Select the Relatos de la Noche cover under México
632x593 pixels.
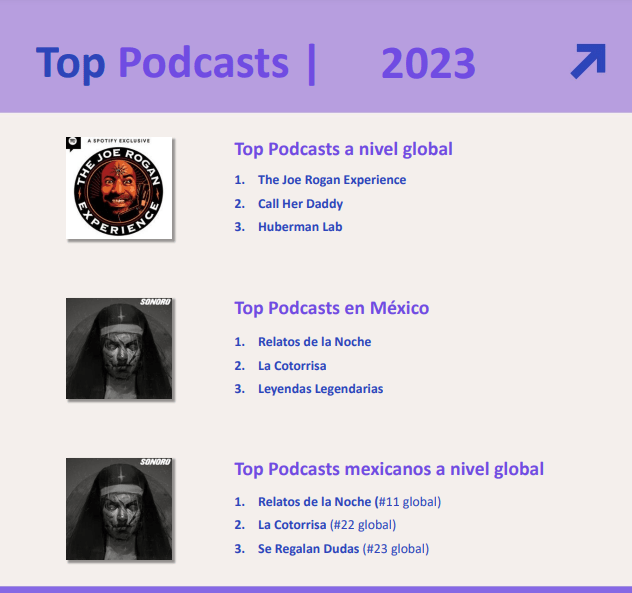tap(119, 348)
